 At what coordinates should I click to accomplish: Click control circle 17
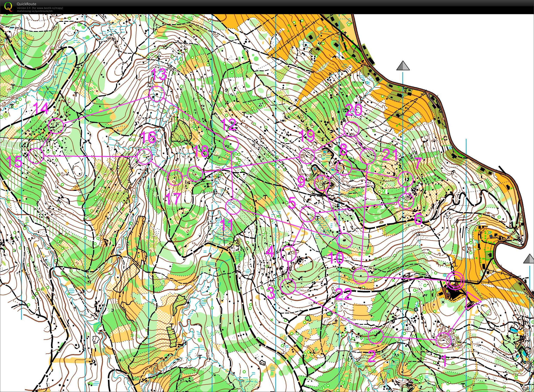click(175, 178)
